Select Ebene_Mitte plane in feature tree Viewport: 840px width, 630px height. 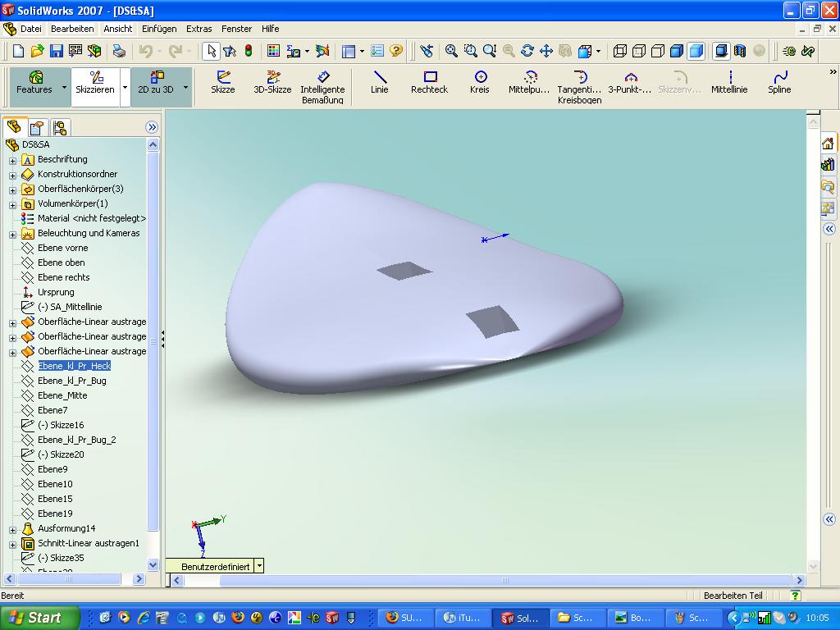(x=62, y=395)
